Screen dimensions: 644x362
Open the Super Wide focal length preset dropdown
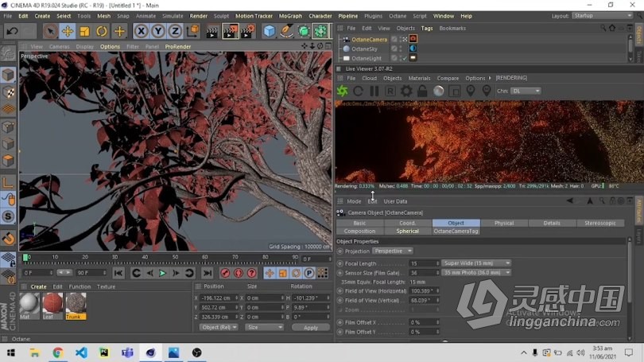(476, 263)
